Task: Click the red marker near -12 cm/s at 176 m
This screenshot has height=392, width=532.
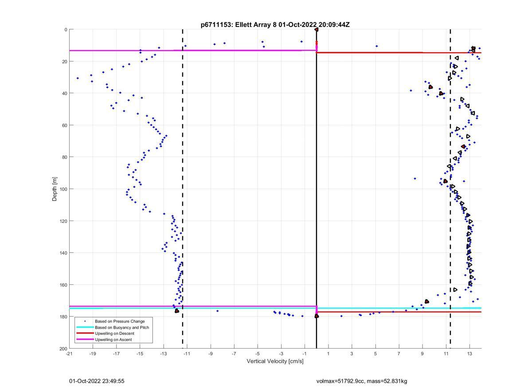Action: [x=177, y=311]
